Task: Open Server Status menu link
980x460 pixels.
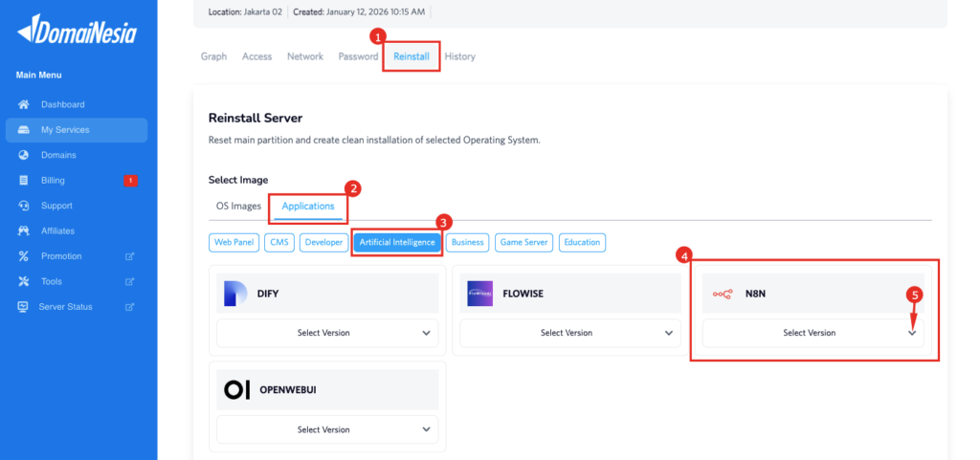Action: point(77,306)
